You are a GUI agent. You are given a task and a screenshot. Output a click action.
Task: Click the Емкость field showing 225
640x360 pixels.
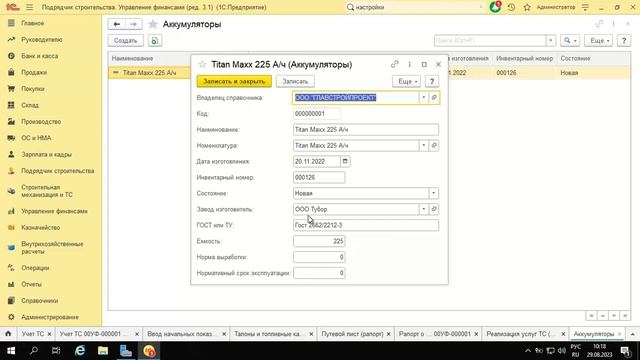coord(319,241)
